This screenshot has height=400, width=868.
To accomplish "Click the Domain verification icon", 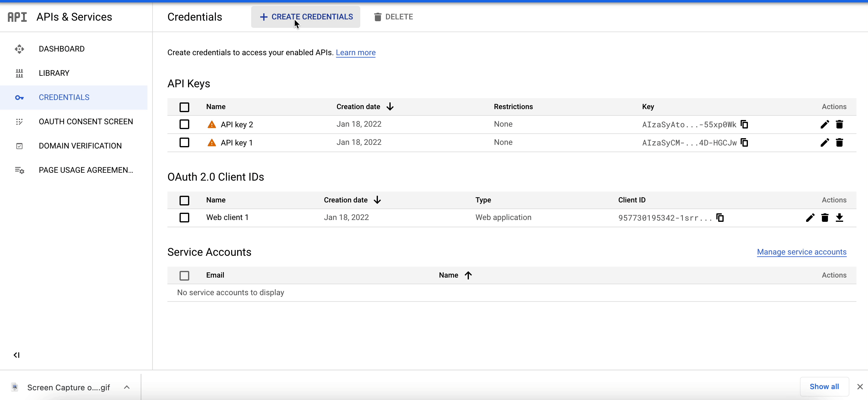I will tap(19, 146).
